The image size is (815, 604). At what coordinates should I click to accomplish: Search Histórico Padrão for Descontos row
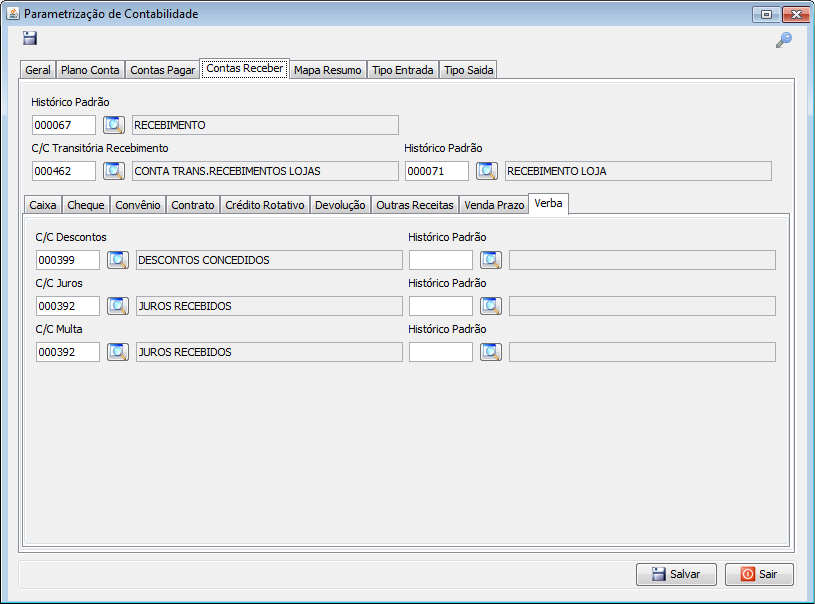[491, 260]
